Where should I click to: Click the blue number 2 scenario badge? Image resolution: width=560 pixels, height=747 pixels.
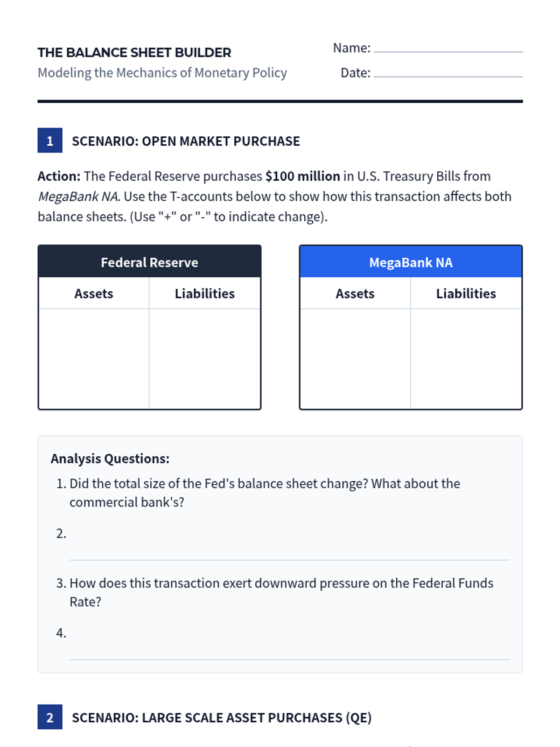pyautogui.click(x=50, y=717)
